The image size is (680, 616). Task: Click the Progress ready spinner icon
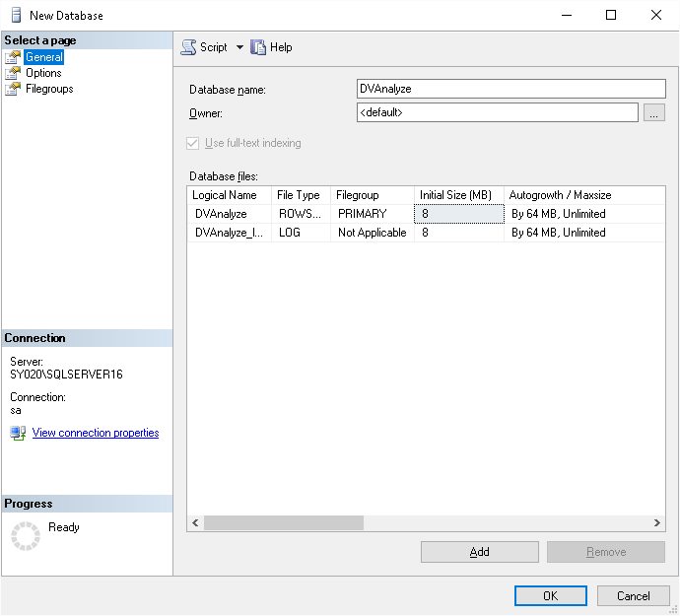[x=26, y=536]
